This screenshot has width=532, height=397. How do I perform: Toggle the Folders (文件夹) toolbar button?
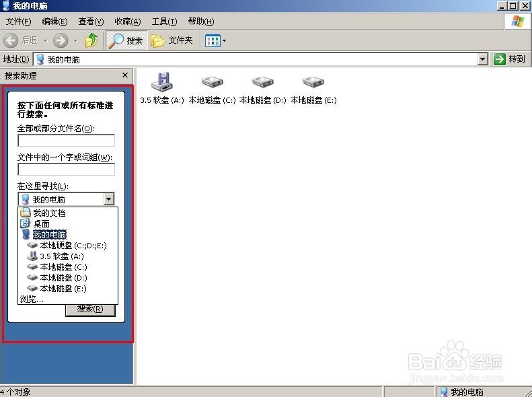pyautogui.click(x=172, y=40)
